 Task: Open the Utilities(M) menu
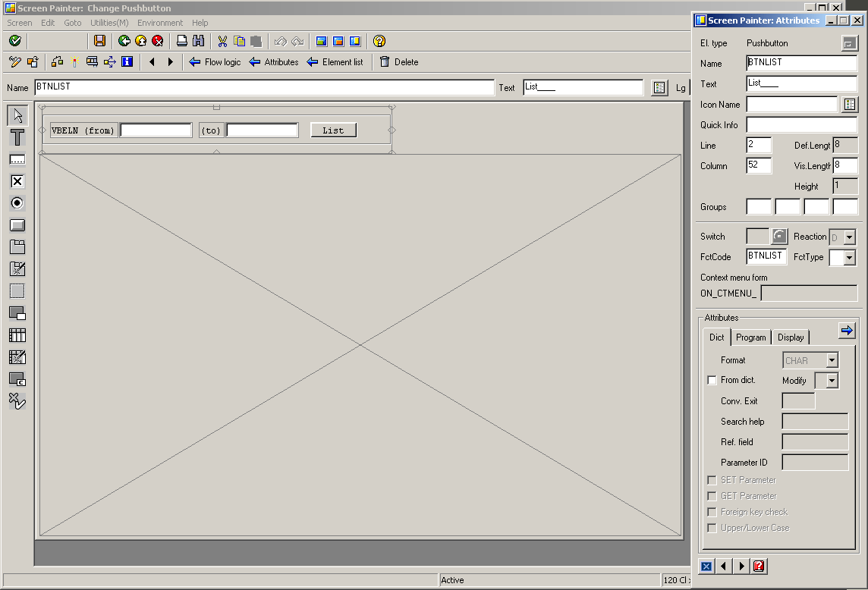coord(109,23)
